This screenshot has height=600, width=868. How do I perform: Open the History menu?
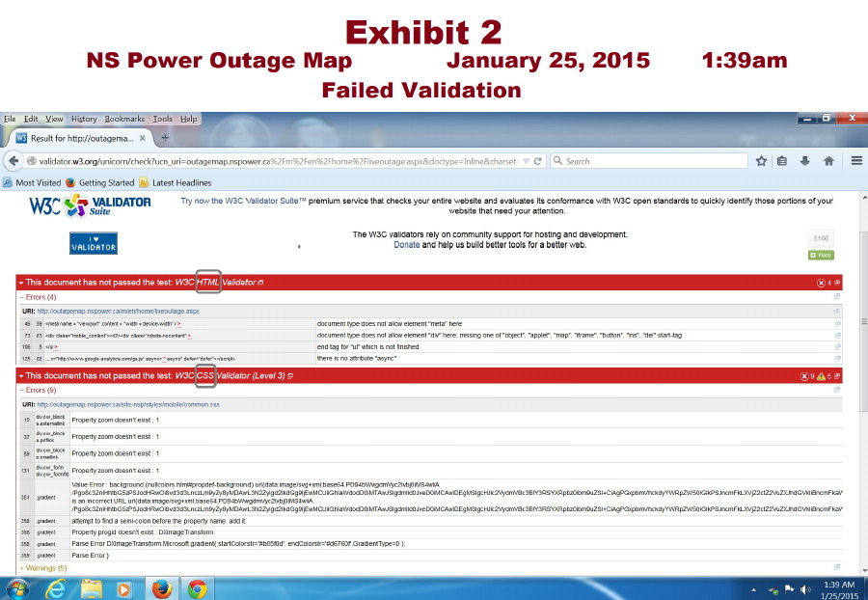[x=84, y=119]
